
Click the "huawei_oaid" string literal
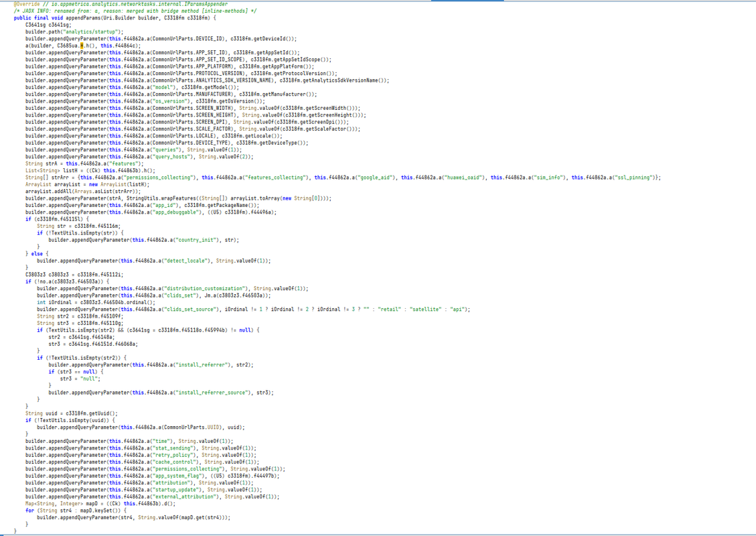pyautogui.click(x=465, y=178)
